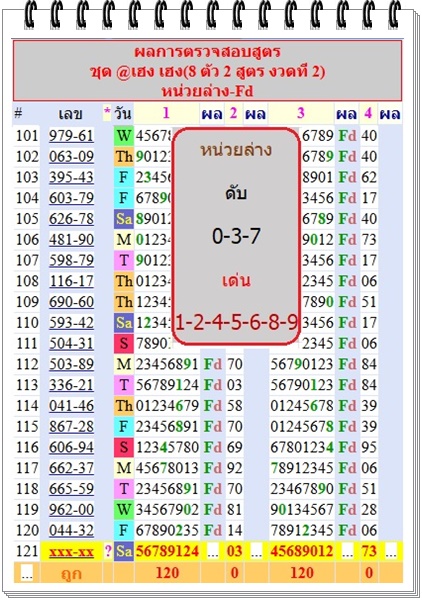Viewport: 422px width, 600px height.
Task: Click the column 3 header
Action: tap(301, 113)
